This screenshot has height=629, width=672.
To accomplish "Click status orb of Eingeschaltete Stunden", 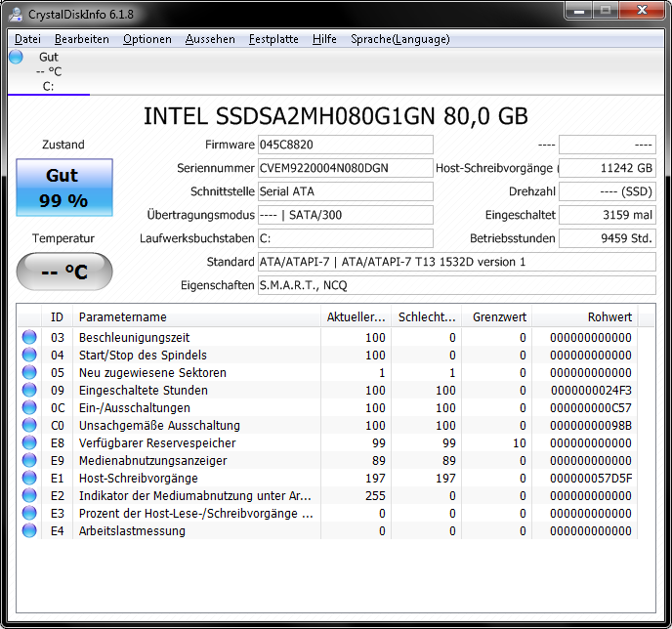I will coord(29,390).
